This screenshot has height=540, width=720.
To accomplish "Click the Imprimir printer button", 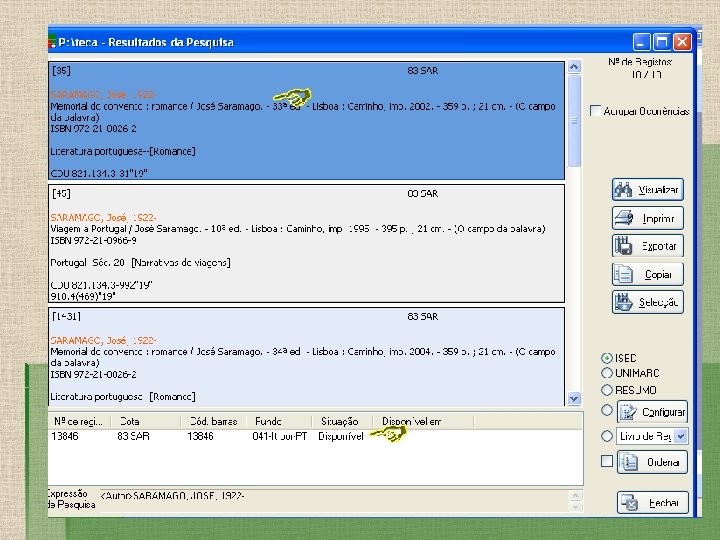I will coord(647,218).
